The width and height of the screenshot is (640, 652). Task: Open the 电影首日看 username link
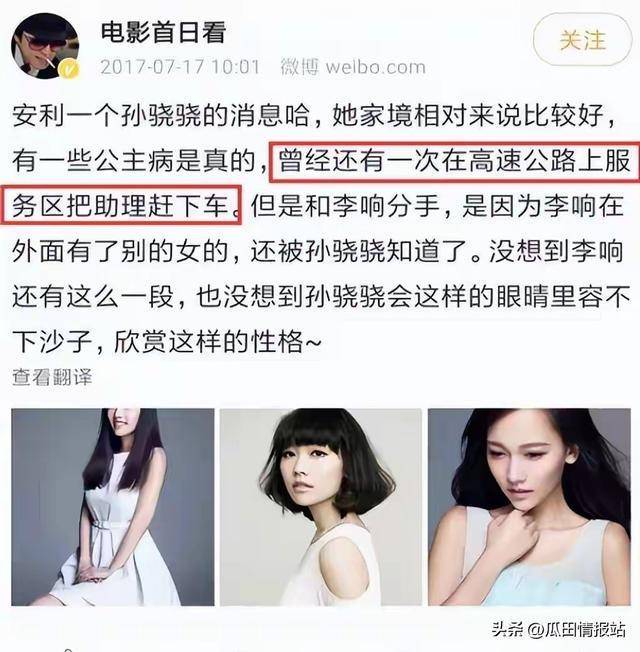pyautogui.click(x=163, y=32)
